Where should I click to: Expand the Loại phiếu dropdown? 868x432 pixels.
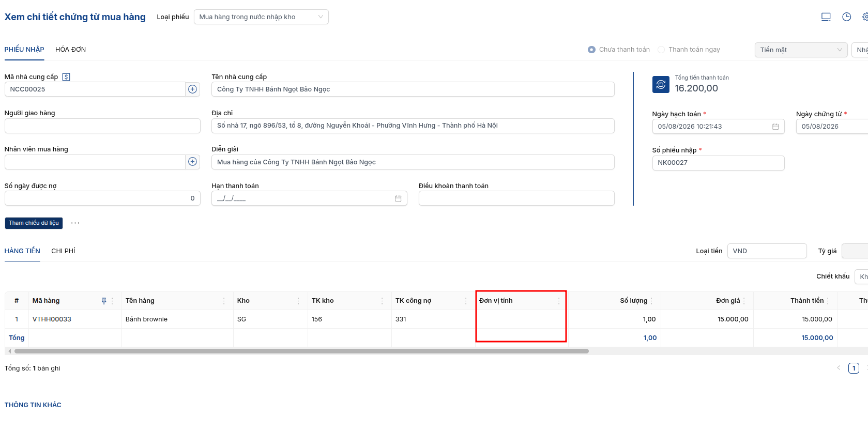tap(261, 17)
